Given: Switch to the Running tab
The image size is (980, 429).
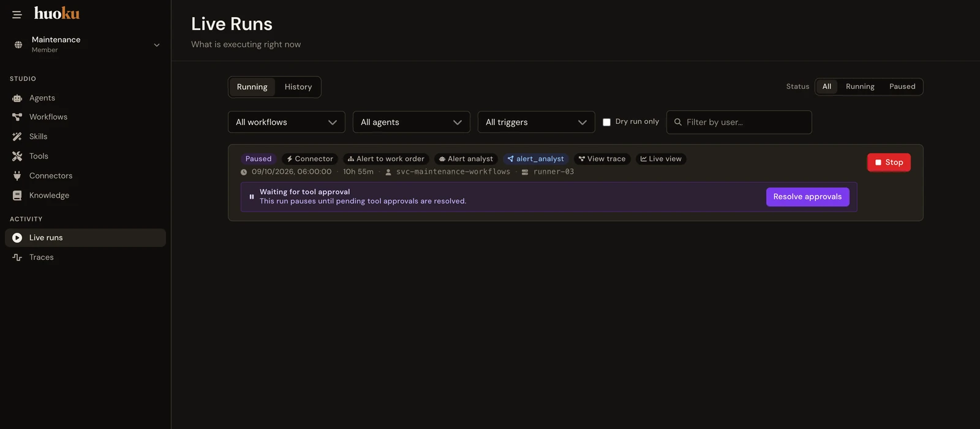Looking at the screenshot, I should pyautogui.click(x=252, y=87).
